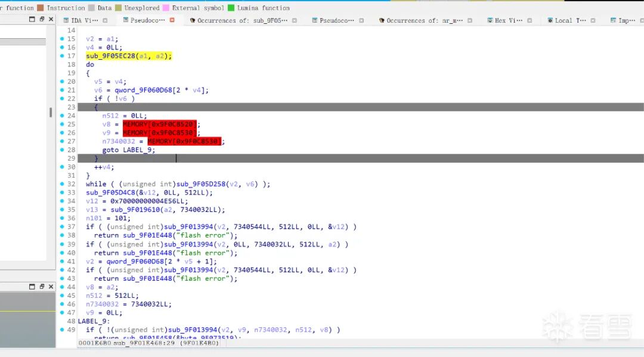Click highlighted call sub_9F05EC28 on line 17

point(110,56)
